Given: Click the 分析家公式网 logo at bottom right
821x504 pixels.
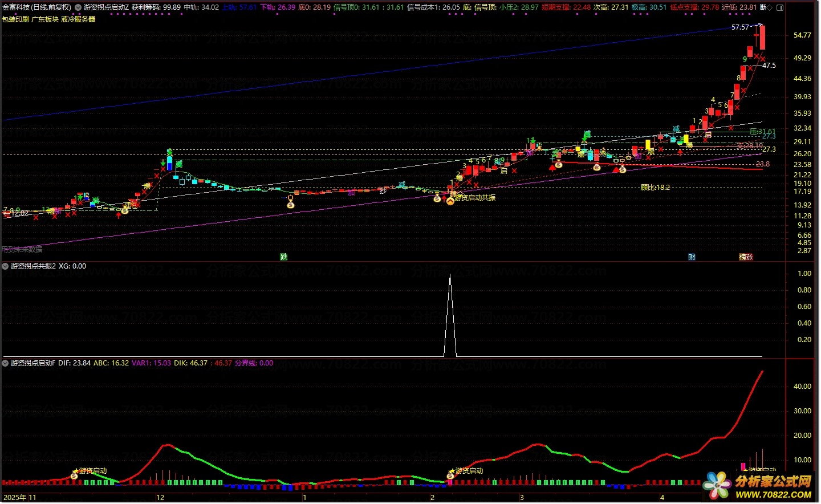Looking at the screenshot, I should coord(758,486).
